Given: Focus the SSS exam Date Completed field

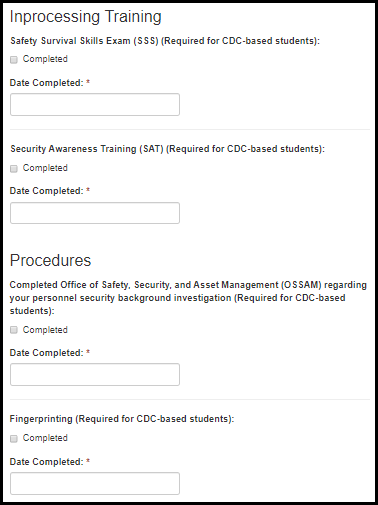Looking at the screenshot, I should [x=95, y=105].
